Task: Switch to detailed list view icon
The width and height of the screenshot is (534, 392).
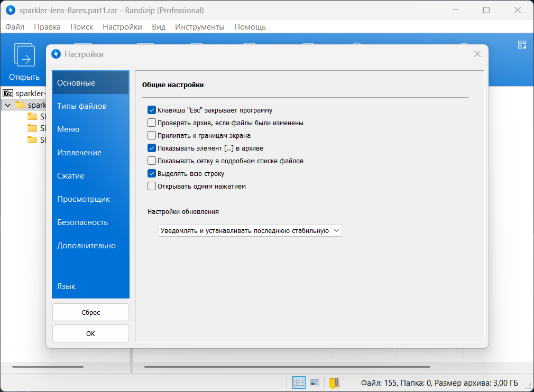Action: 299,382
